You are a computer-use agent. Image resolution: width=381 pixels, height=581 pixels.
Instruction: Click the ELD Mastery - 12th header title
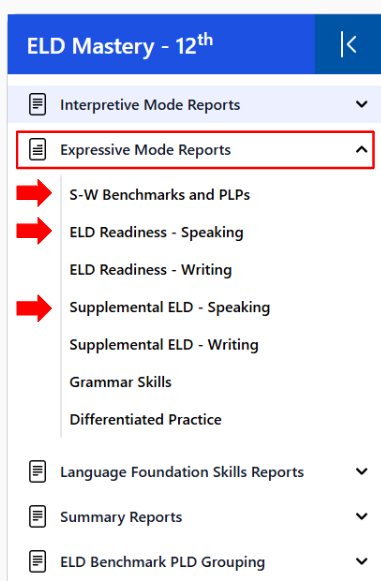click(120, 45)
